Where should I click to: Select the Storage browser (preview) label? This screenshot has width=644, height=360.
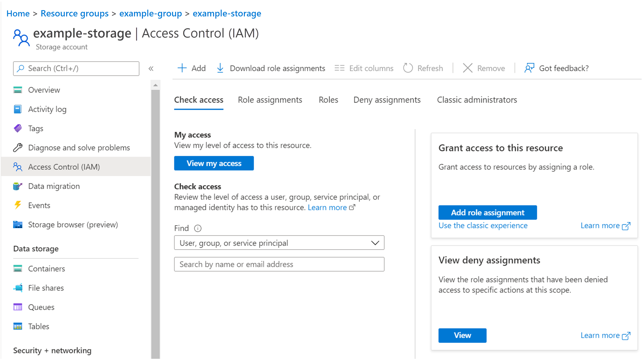[73, 225]
